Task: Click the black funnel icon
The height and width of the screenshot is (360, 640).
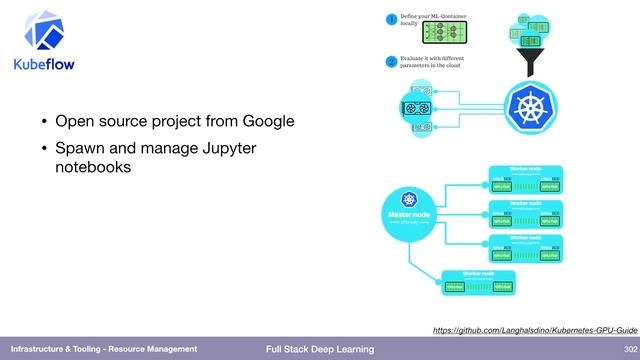Action: click(530, 62)
